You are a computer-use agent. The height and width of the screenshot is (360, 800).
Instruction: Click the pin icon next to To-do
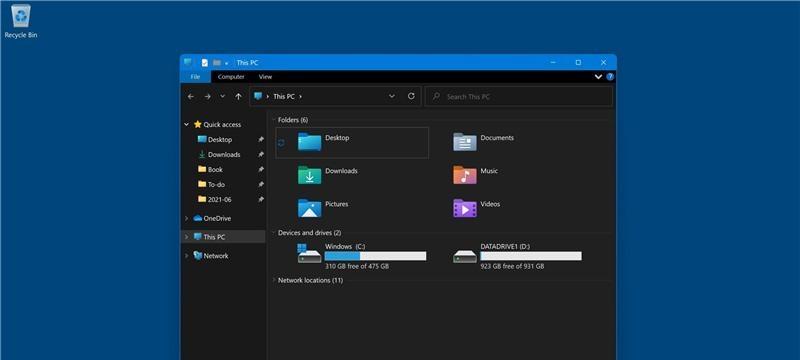click(261, 185)
